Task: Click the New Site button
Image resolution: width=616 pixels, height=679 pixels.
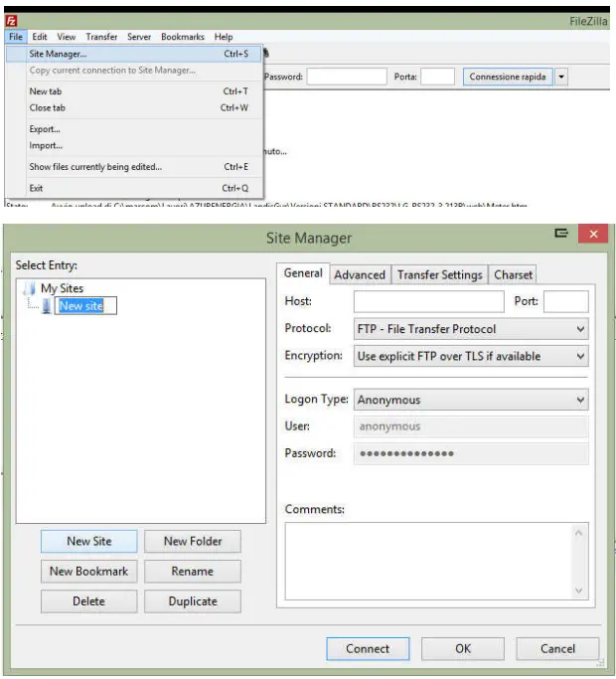Action: tap(89, 541)
